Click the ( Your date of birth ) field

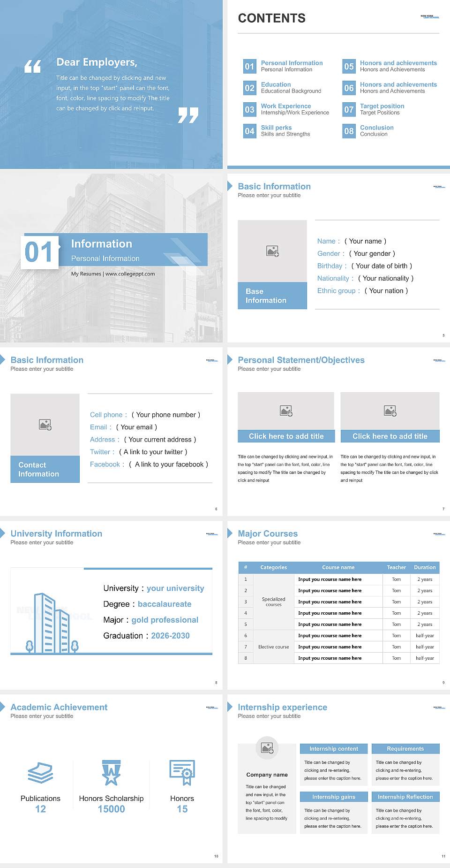382,266
